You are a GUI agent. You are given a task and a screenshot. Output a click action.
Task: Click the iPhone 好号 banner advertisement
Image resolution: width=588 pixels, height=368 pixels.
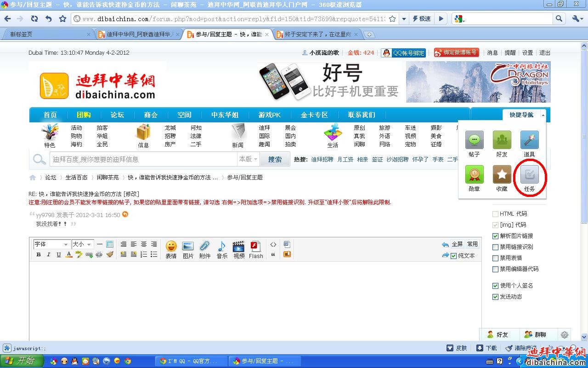[x=330, y=82]
